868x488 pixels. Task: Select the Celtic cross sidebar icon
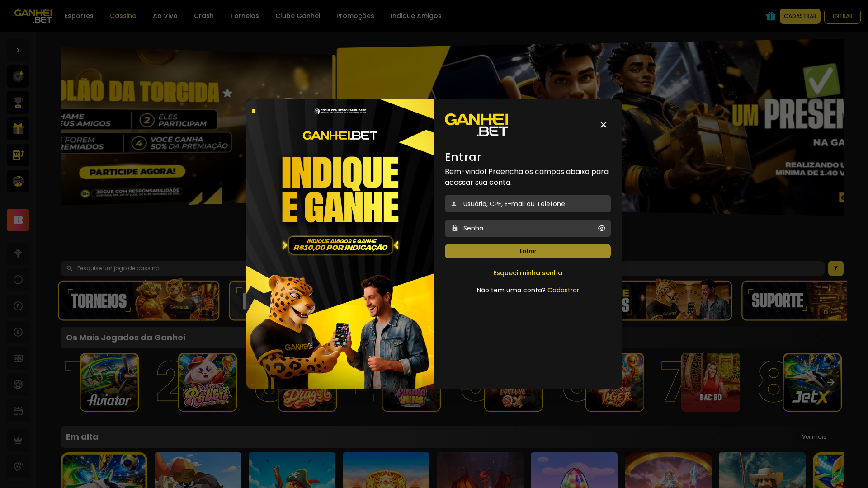18,253
